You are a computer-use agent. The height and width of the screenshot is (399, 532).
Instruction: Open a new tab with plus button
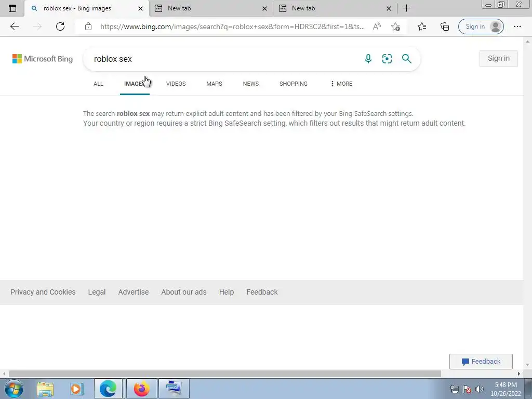click(406, 8)
